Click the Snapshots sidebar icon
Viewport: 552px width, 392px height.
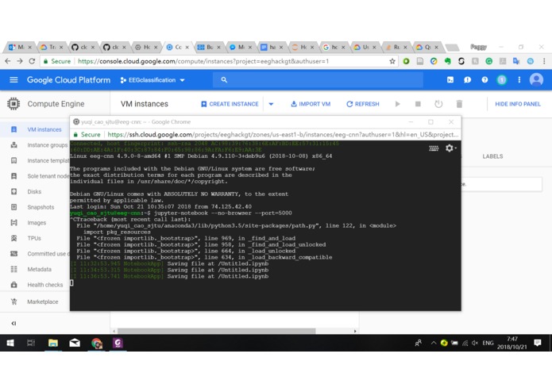(x=14, y=207)
